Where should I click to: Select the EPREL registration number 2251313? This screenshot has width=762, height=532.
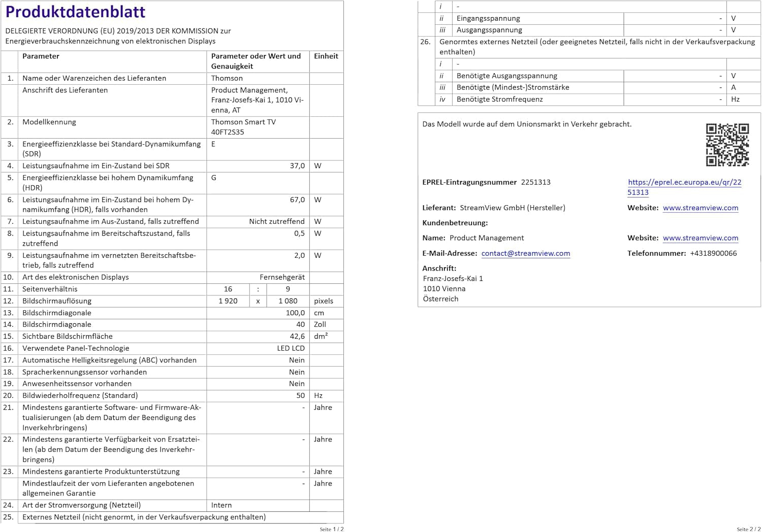(535, 182)
